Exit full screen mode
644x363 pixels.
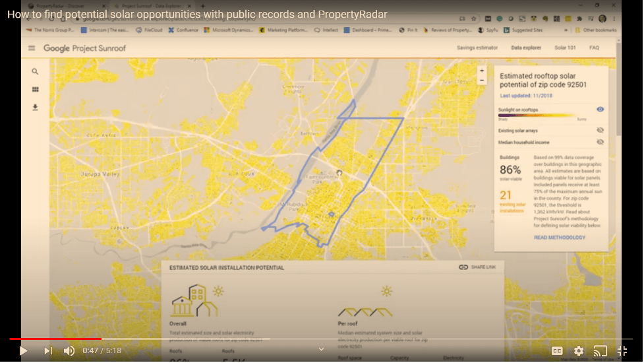pyautogui.click(x=622, y=350)
